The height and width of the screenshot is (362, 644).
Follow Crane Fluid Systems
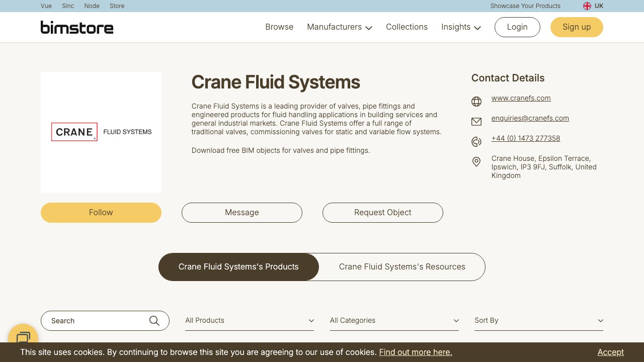(x=101, y=213)
